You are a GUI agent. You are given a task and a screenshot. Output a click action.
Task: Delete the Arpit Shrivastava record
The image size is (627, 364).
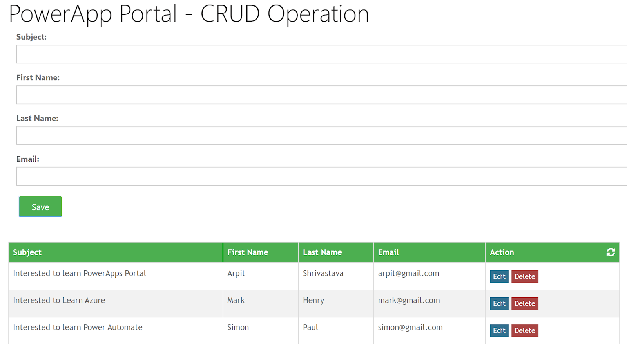(x=525, y=276)
